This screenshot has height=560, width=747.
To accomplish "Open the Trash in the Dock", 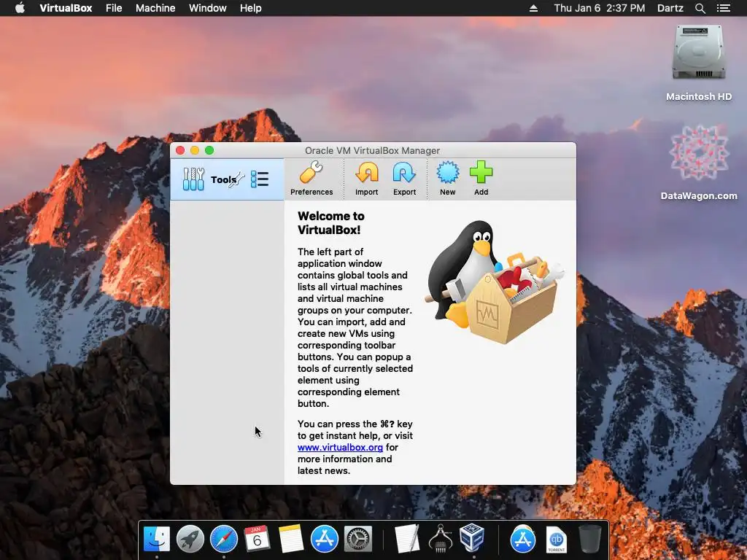I will (x=589, y=540).
